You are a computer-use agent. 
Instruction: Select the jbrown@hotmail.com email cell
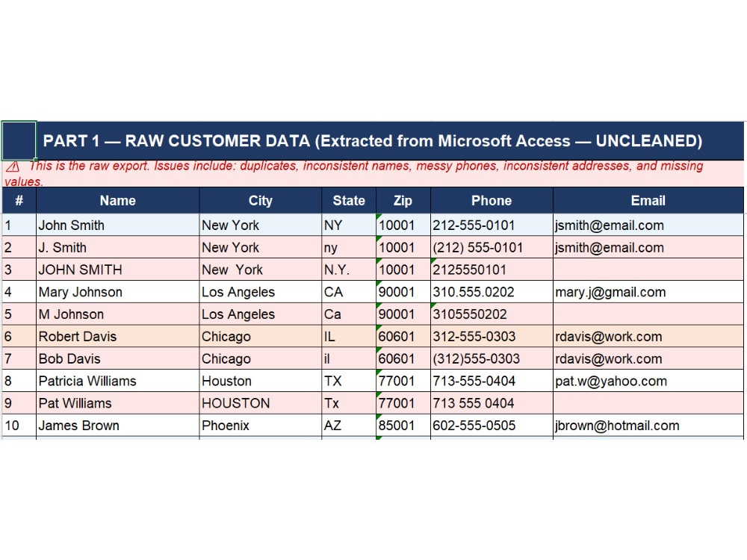(648, 426)
